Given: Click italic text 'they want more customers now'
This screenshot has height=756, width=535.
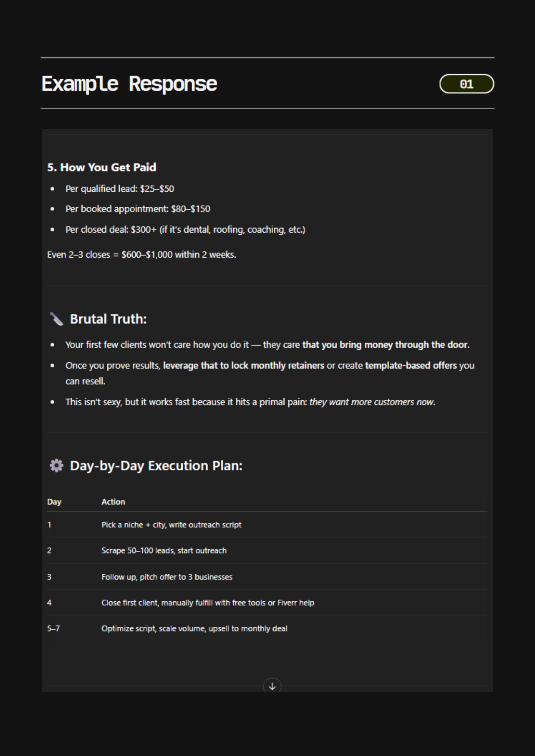Looking at the screenshot, I should click(x=372, y=402).
